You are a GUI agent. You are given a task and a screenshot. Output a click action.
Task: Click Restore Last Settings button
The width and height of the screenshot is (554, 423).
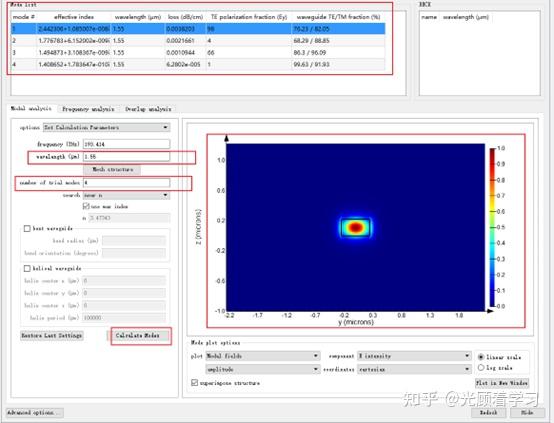click(x=52, y=335)
